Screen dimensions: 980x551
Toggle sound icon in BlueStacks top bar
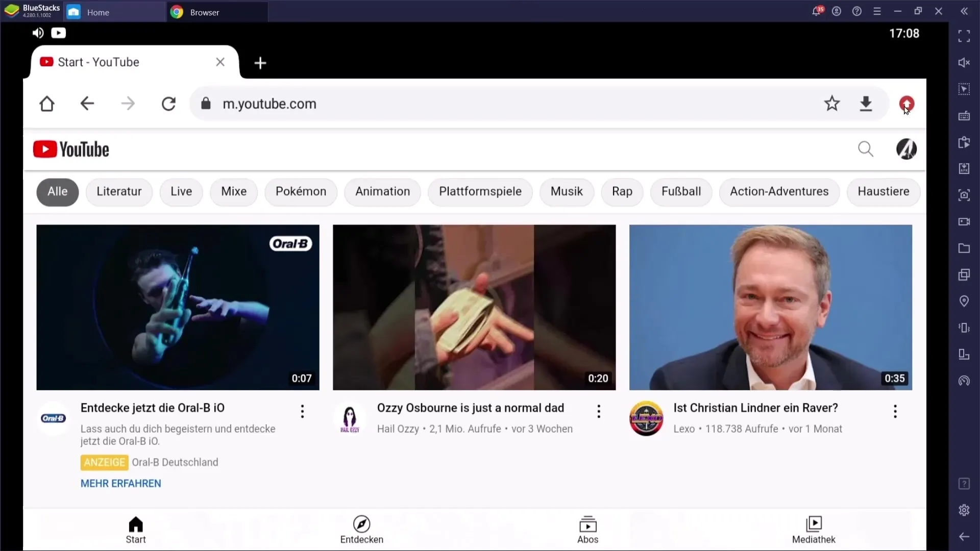click(x=38, y=32)
